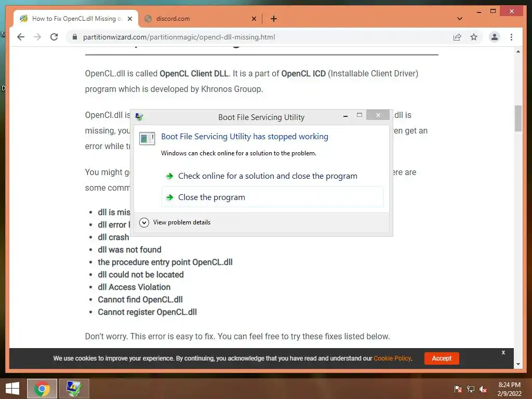532x399 pixels.
Task: Click the network tray icon
Action: pos(471,389)
